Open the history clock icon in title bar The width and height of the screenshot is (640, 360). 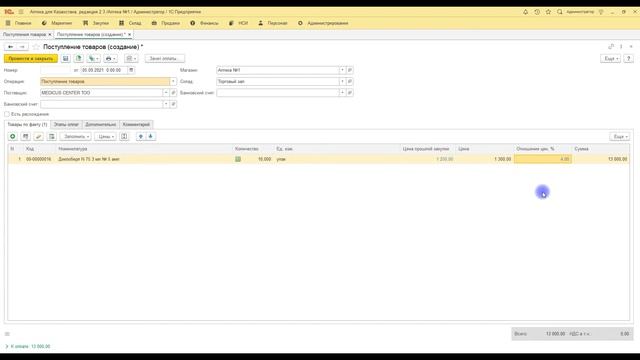click(x=537, y=12)
